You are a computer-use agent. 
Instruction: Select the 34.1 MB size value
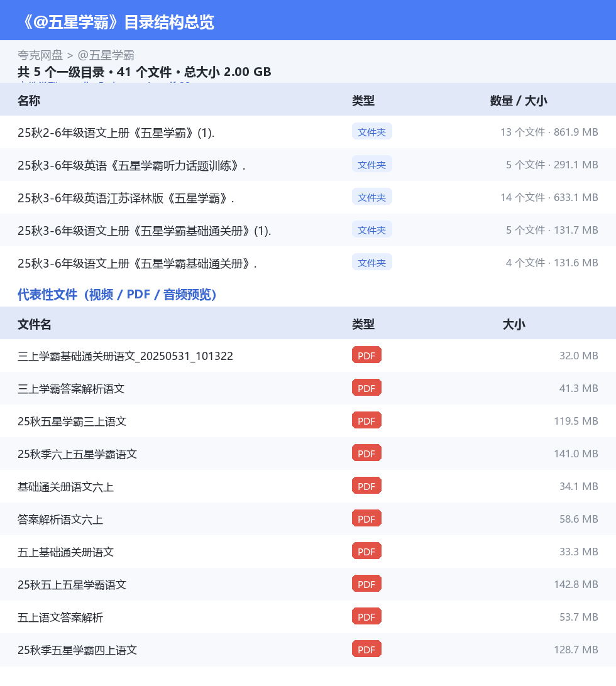tap(578, 486)
